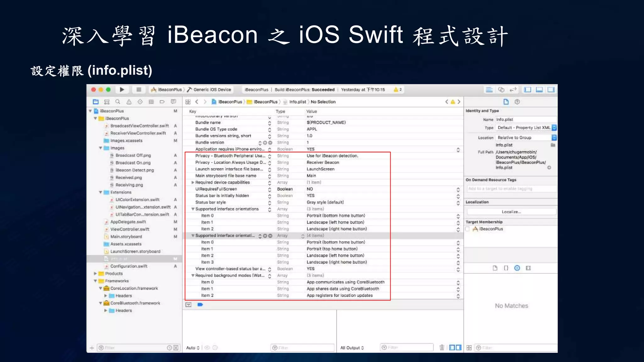644x362 pixels.
Task: Click No Selection in the jump bar
Action: pos(323,102)
